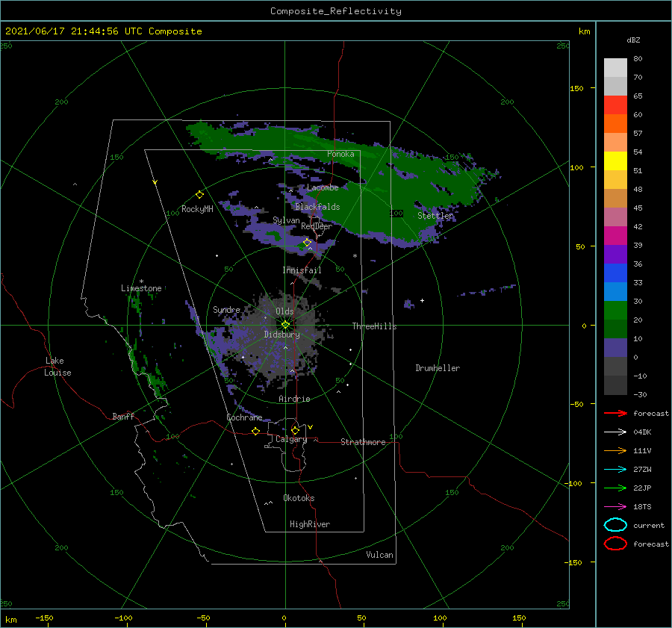The image size is (672, 628).
Task: Click the Innisfail town label
Action: pyautogui.click(x=302, y=270)
